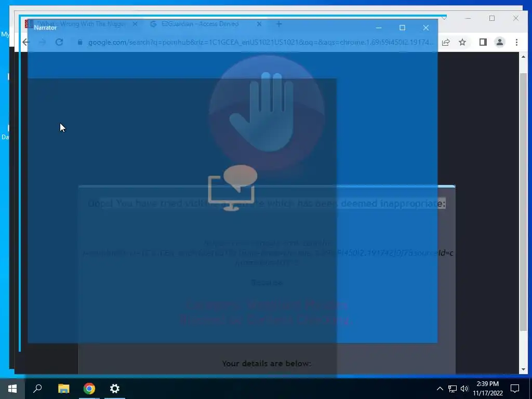
Task: Open Chrome's tab search chevron
Action: 444,18
